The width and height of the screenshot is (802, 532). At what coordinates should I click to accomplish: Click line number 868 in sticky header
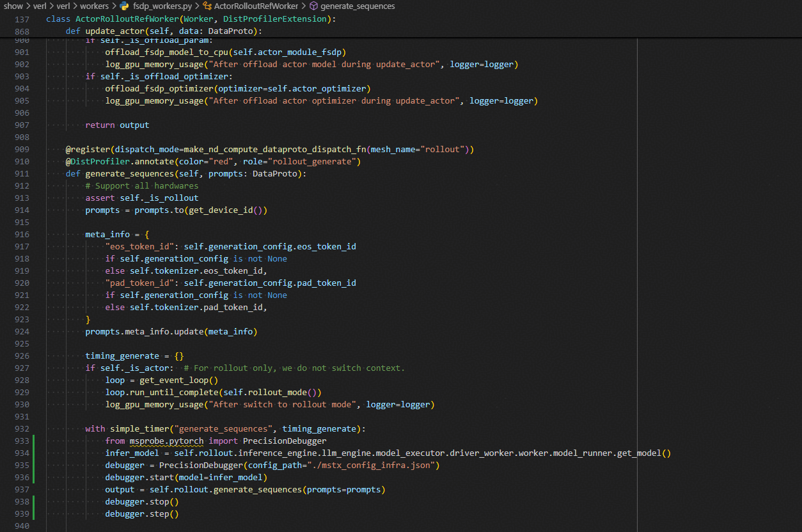click(21, 31)
